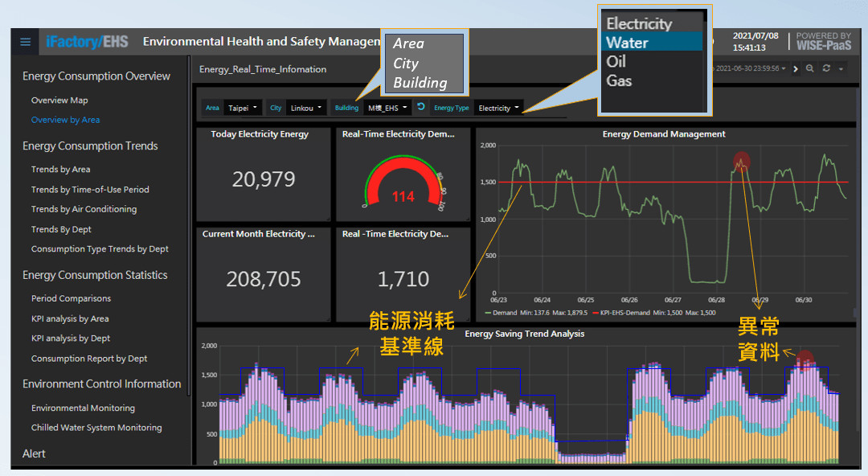Open KPI analysis by Dept
The height and width of the screenshot is (476, 868).
click(70, 339)
